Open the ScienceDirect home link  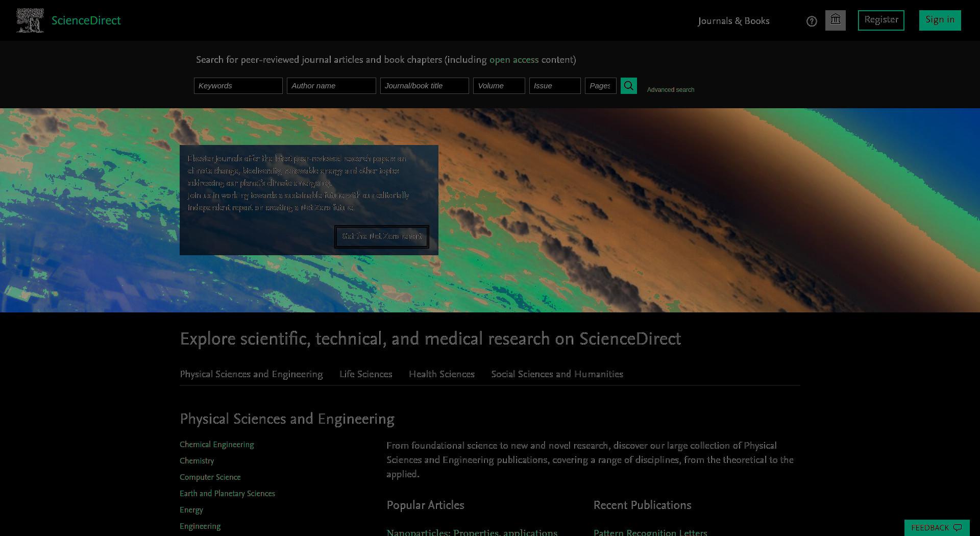[x=86, y=20]
